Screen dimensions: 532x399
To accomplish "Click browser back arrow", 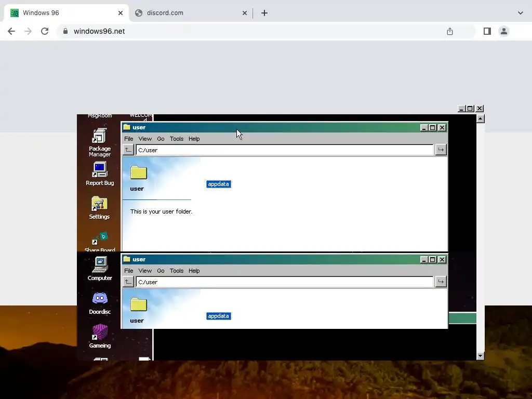I will 11,31.
